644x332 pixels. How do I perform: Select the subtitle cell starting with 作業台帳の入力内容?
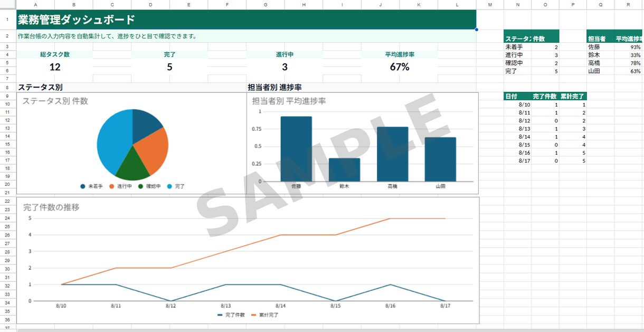246,36
